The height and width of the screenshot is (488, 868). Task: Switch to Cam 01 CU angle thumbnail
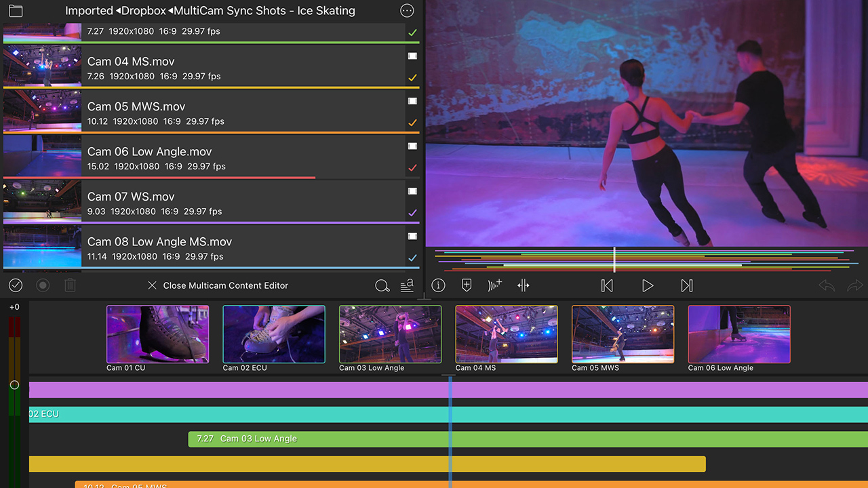[x=158, y=334]
